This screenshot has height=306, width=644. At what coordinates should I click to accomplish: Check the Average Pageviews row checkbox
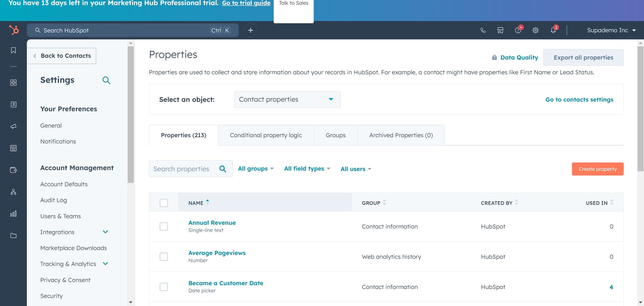click(x=164, y=257)
